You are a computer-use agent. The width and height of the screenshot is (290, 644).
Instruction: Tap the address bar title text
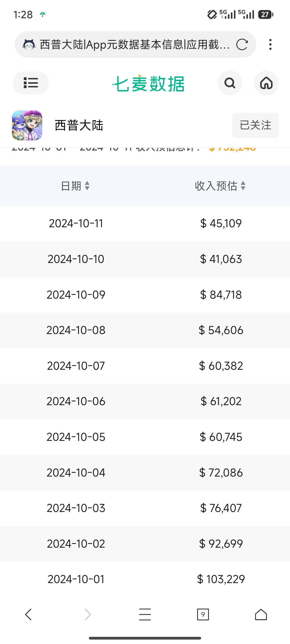[x=134, y=45]
